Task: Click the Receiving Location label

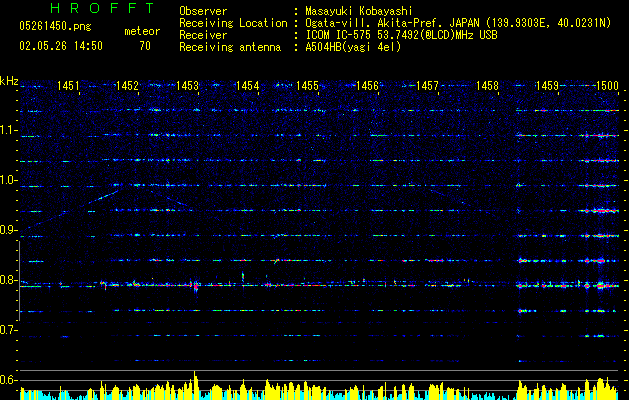Action: click(233, 23)
